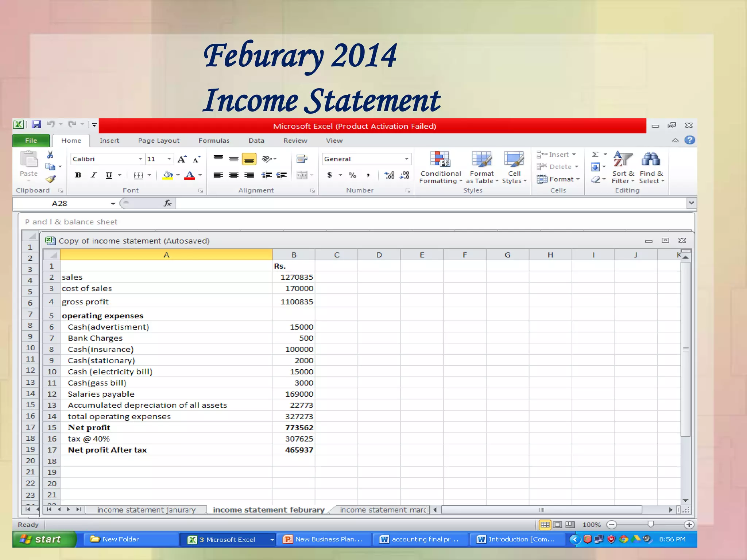Click the Delete cells button
The width and height of the screenshot is (747, 560).
point(558,167)
